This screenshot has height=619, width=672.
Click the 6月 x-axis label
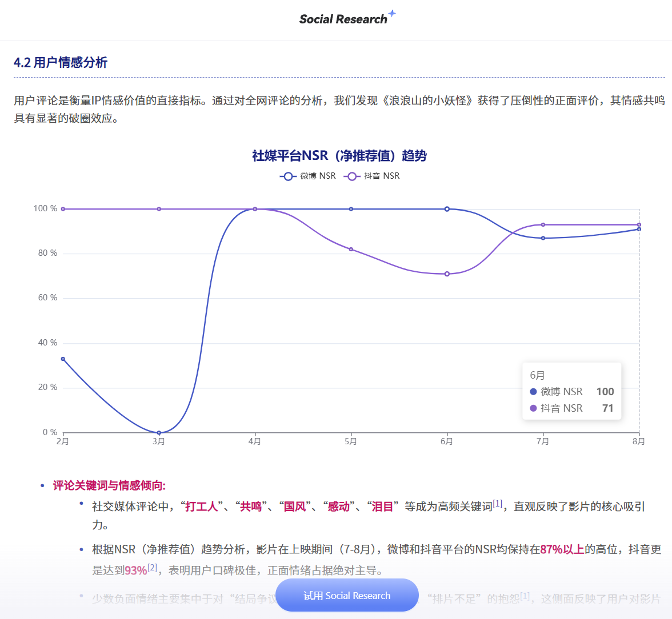click(x=447, y=441)
